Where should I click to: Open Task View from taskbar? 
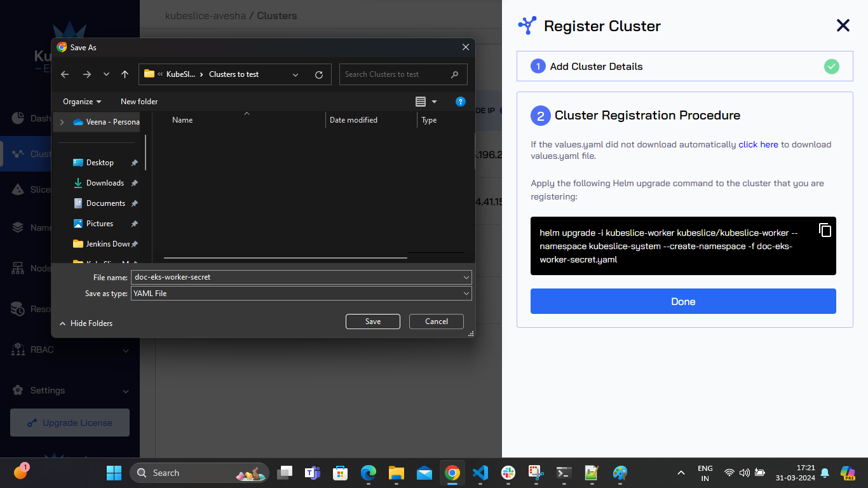(285, 473)
